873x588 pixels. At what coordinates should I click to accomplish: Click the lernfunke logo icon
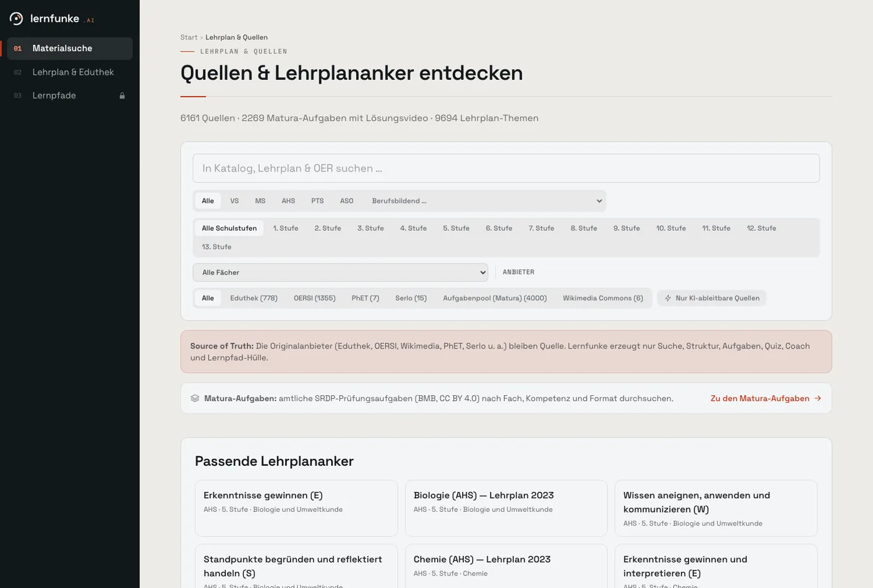tap(16, 19)
